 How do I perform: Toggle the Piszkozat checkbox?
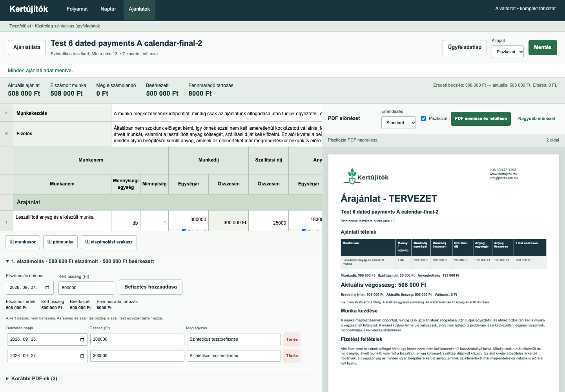[424, 118]
